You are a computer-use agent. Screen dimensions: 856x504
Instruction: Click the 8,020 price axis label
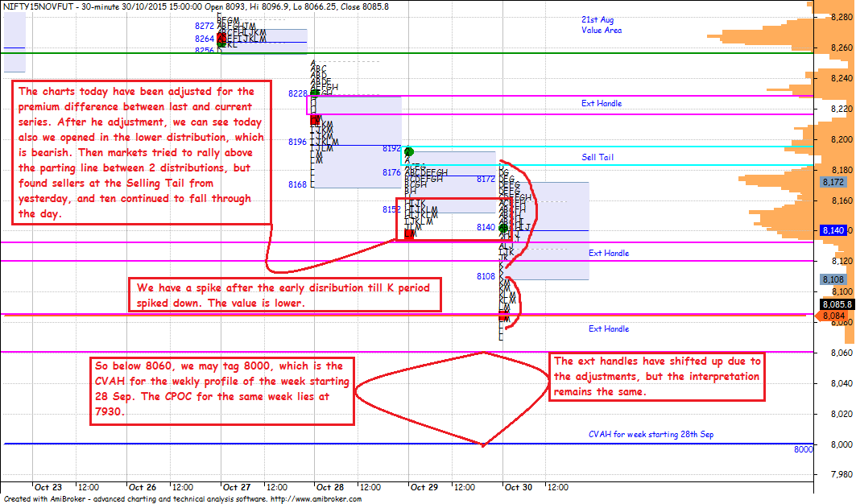click(842, 414)
